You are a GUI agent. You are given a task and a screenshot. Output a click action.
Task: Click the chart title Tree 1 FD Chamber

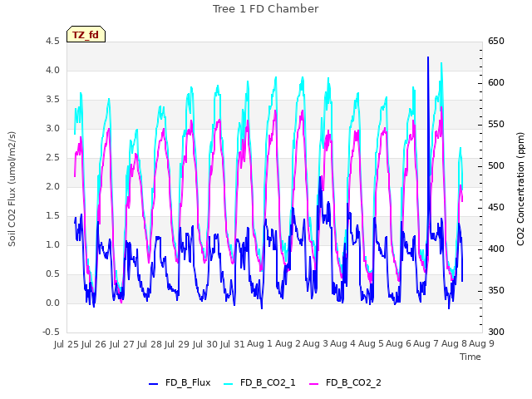(266, 9)
